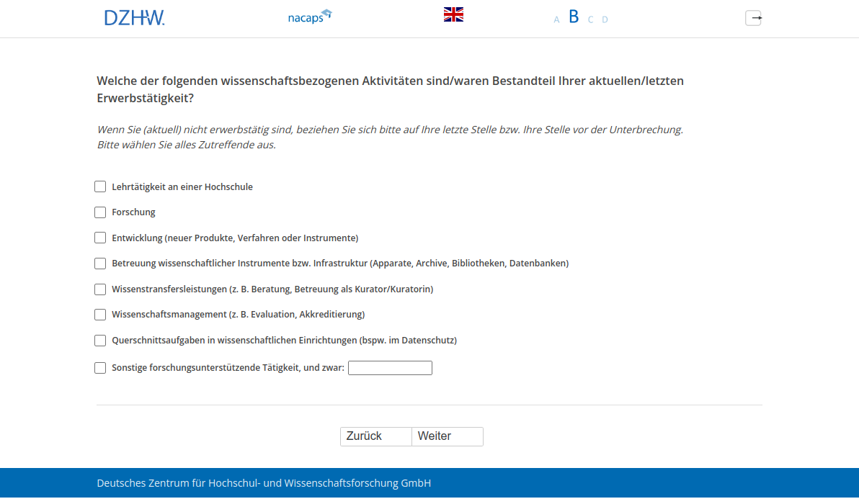The width and height of the screenshot is (859, 504).
Task: Open the nacaps logo link
Action: coord(309,17)
